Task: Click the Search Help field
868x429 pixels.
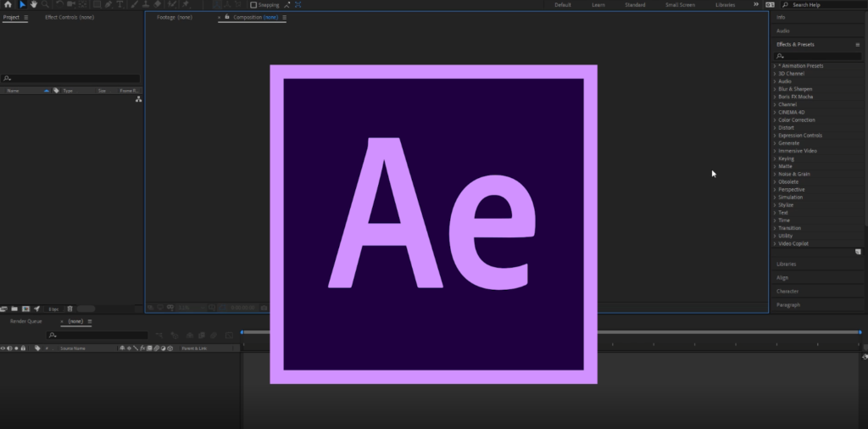Action: [824, 5]
